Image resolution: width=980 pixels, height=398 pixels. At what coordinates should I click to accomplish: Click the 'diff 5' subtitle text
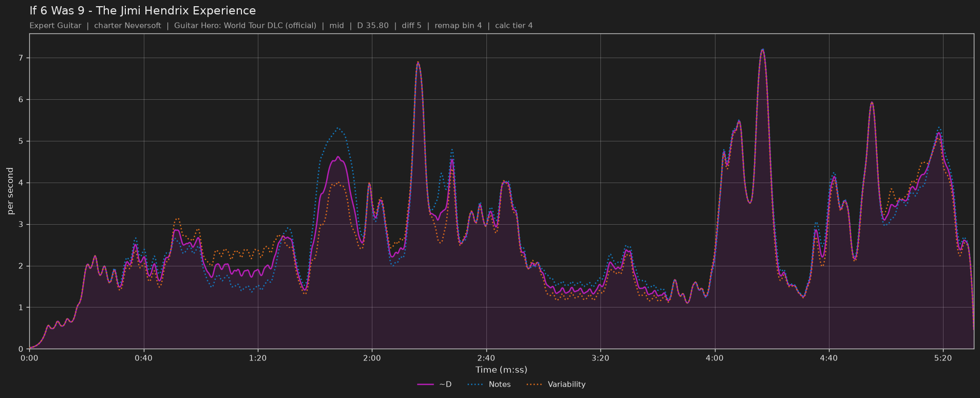411,26
